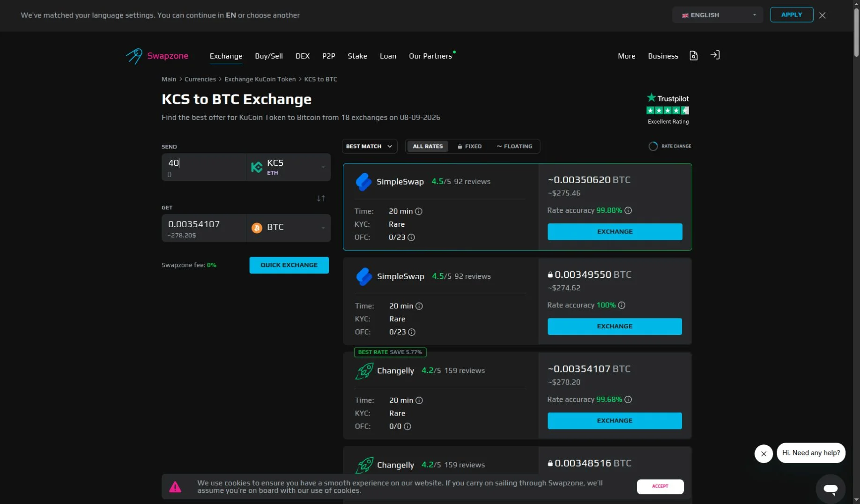Open the BTC get currency selector

point(289,228)
